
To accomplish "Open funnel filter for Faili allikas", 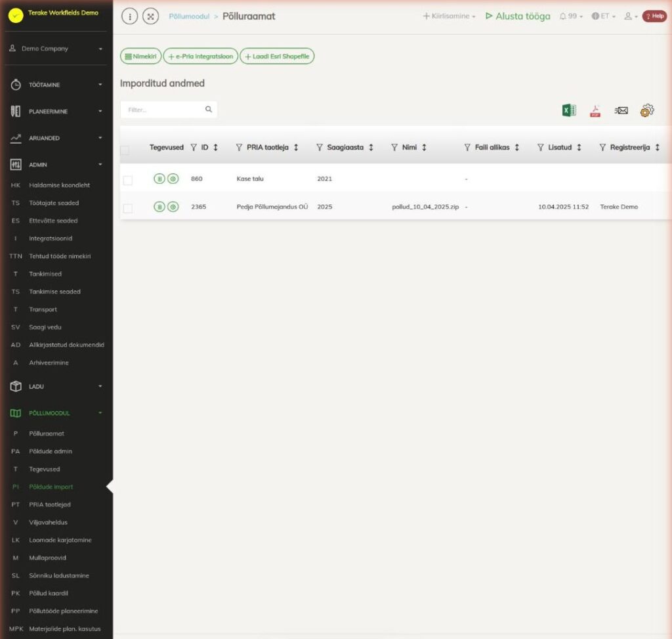I will (x=467, y=148).
